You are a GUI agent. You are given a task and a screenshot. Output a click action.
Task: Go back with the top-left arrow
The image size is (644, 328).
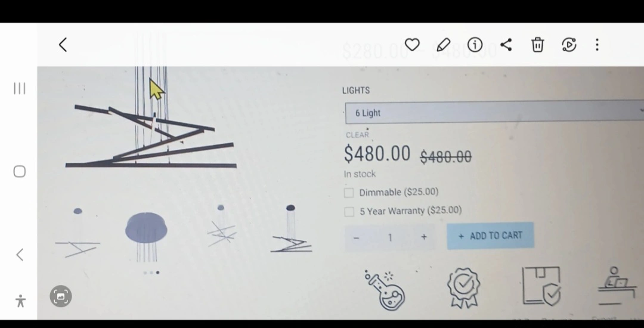(x=63, y=45)
